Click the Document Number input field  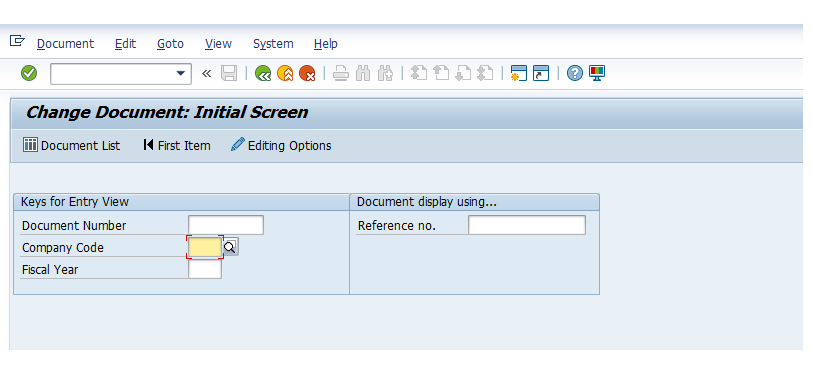click(226, 225)
